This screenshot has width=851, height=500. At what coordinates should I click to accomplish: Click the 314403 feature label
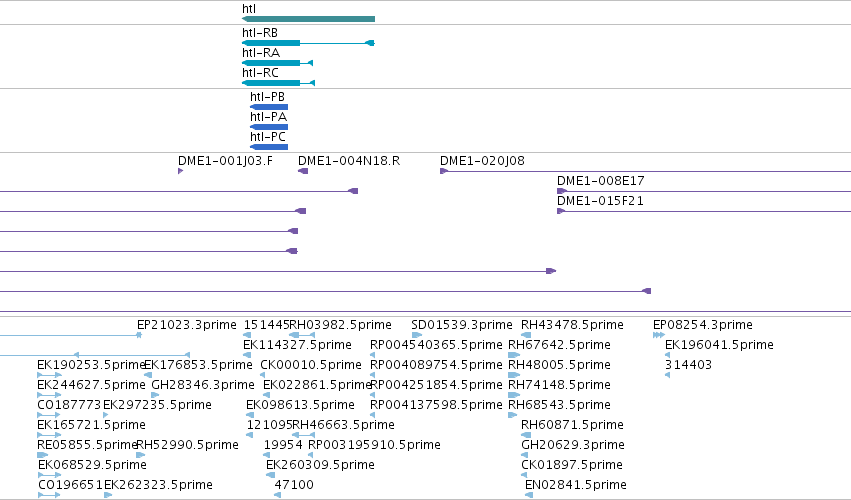coord(689,365)
